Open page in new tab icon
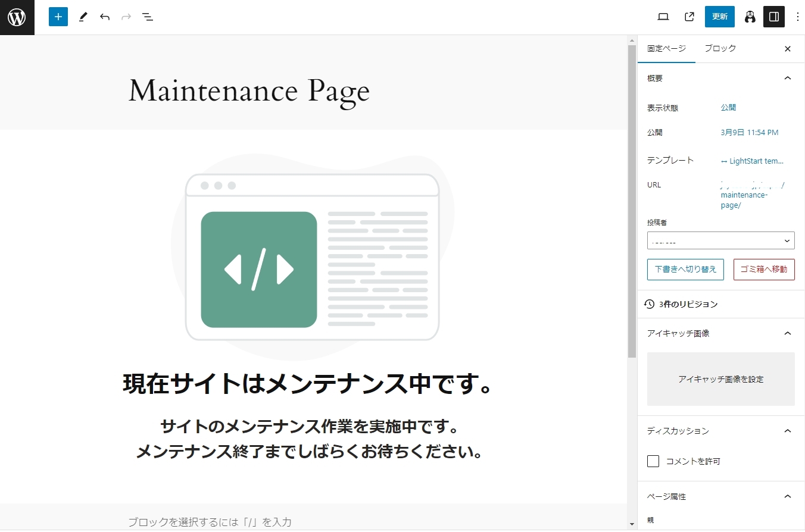Image resolution: width=805 pixels, height=532 pixels. point(689,17)
